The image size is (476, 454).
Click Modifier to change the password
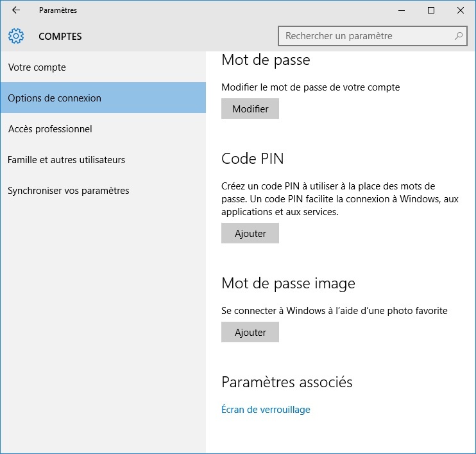(x=250, y=109)
